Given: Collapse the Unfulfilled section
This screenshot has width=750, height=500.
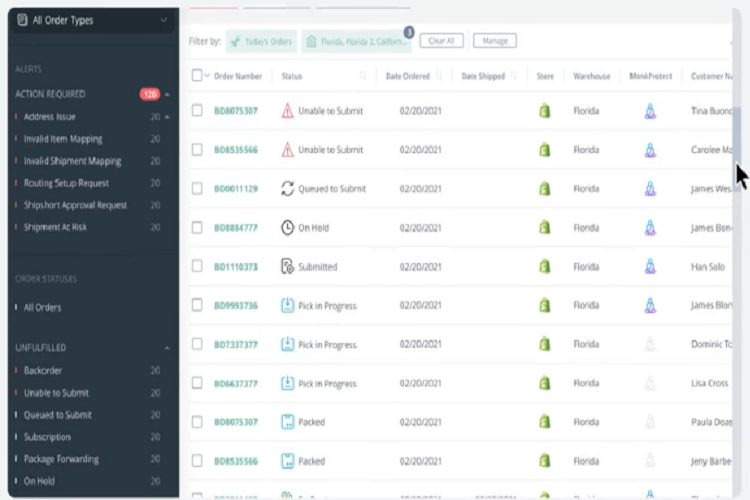Looking at the screenshot, I should pos(167,348).
